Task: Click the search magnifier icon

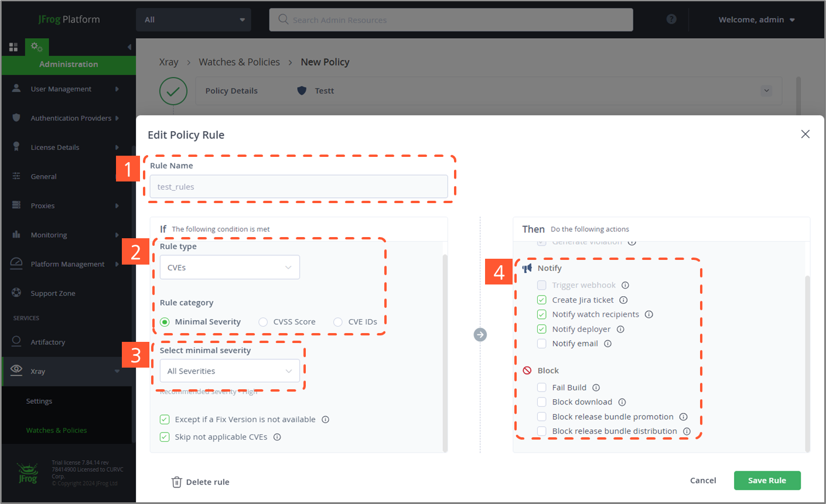Action: (x=283, y=19)
